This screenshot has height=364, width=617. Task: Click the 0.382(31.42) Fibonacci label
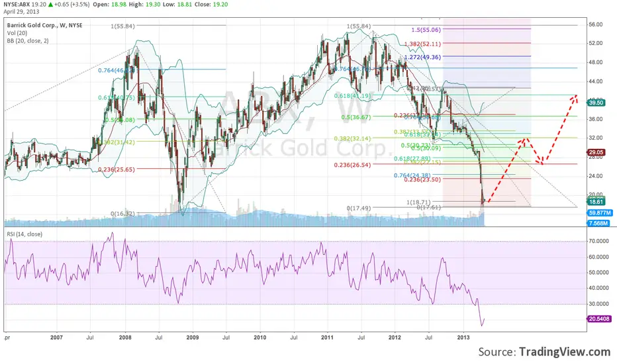pos(117,142)
